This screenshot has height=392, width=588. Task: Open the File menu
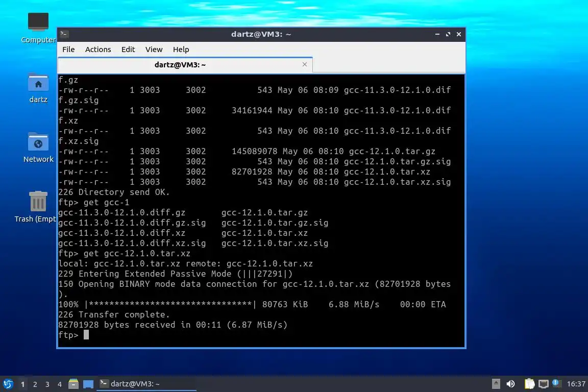[x=68, y=50]
